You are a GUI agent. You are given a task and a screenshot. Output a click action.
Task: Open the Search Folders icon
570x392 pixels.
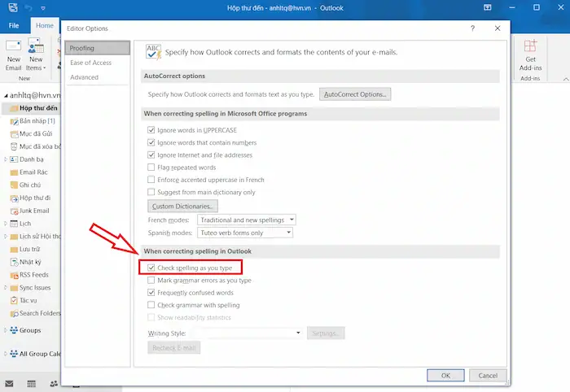coord(14,313)
